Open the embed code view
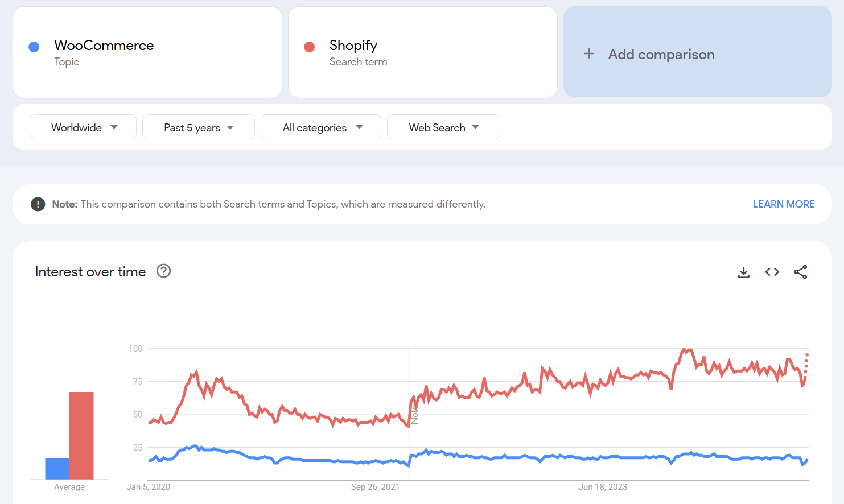The height and width of the screenshot is (504, 844). (x=772, y=272)
